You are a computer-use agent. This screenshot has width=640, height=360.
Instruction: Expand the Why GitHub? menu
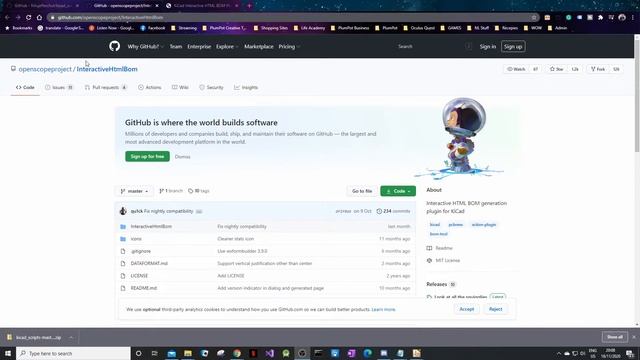(x=146, y=47)
